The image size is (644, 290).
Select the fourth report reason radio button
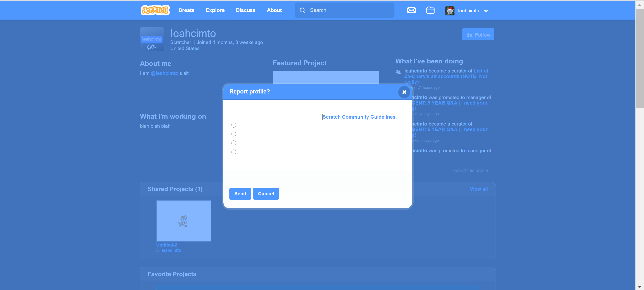(x=233, y=152)
